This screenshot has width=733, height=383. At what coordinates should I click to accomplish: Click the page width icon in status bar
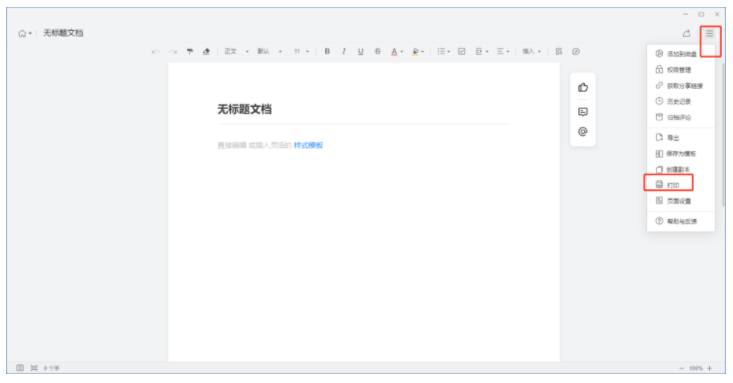click(34, 368)
